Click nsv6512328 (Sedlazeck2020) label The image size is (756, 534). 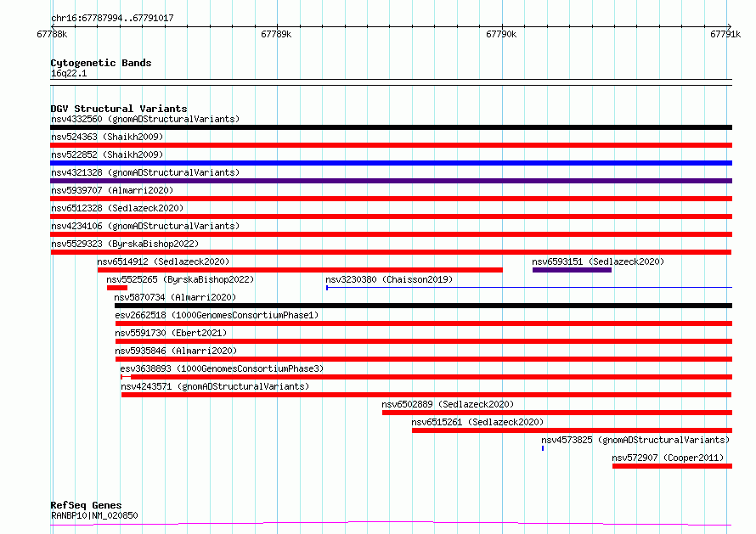pyautogui.click(x=117, y=208)
